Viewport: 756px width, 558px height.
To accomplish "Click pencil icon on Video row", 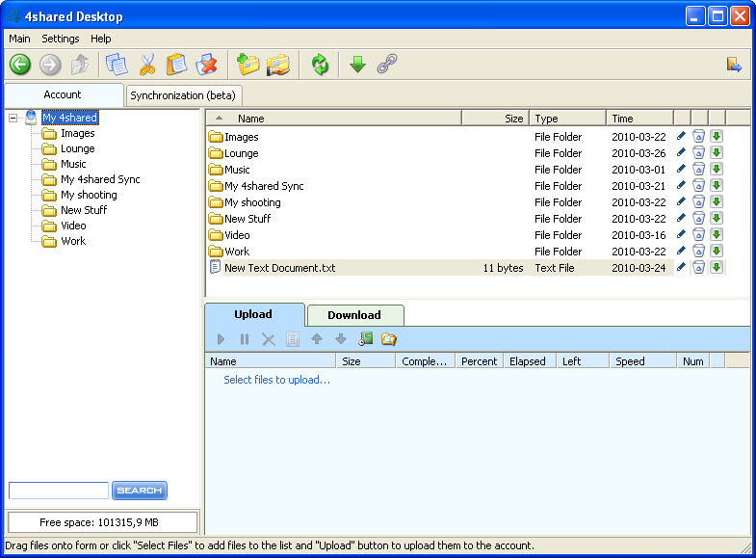I will 681,234.
